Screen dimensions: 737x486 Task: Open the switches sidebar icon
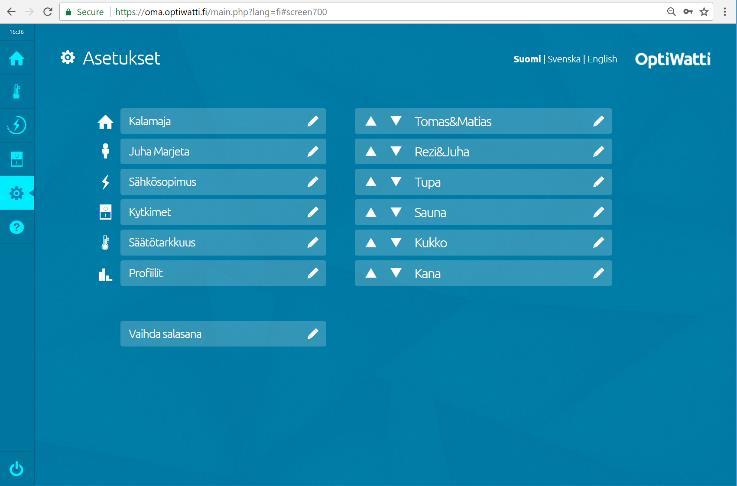point(16,159)
